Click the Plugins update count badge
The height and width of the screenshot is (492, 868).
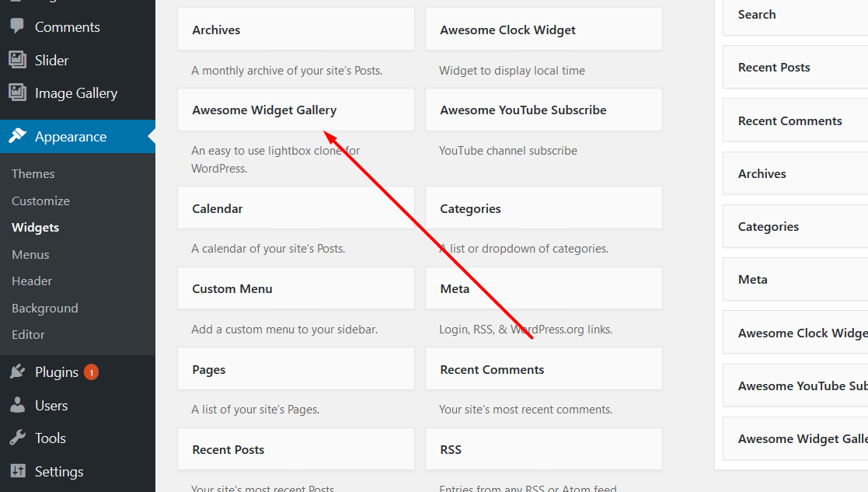pyautogui.click(x=92, y=372)
